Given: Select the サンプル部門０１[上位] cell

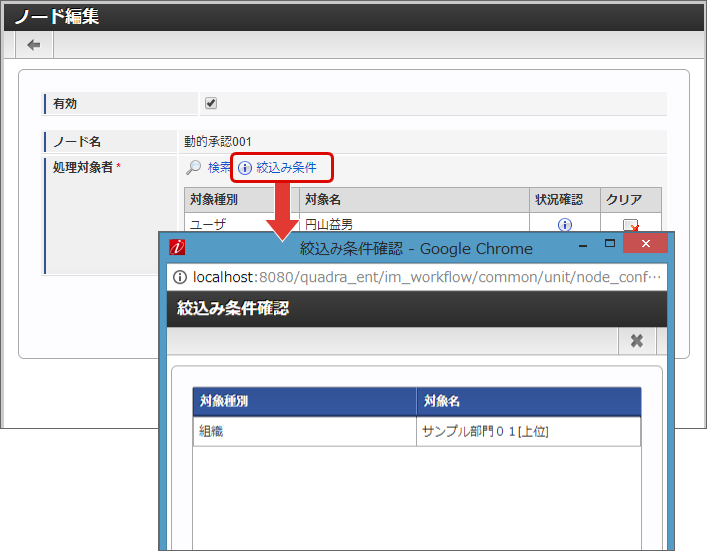Looking at the screenshot, I should tap(528, 432).
